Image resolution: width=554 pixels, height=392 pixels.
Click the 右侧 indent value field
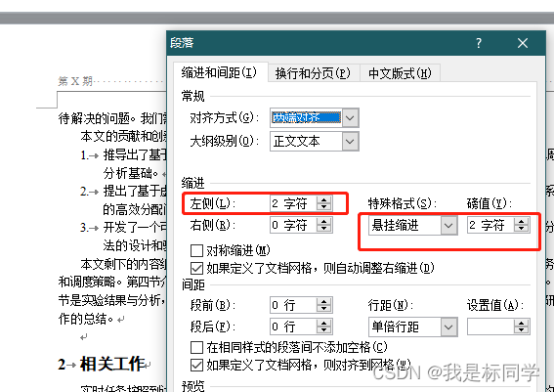pos(293,225)
